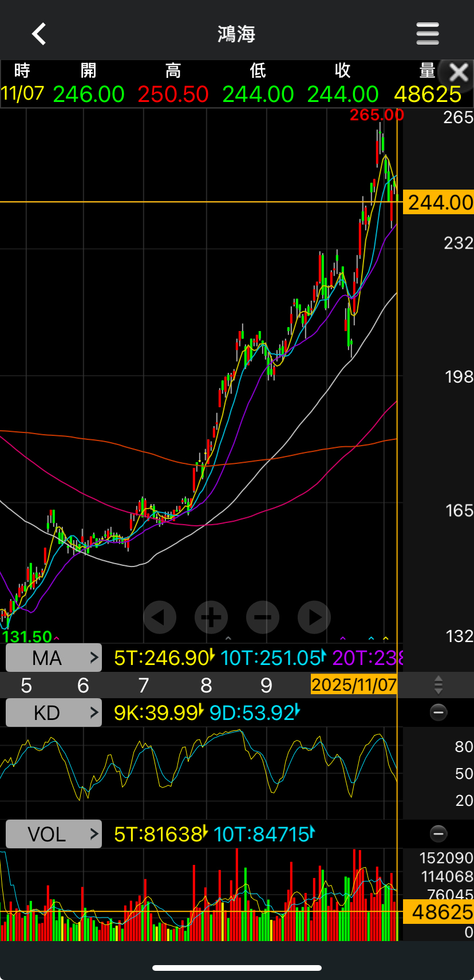
Task: Tap the 10T:251.05 moving average value
Action: pos(271,658)
